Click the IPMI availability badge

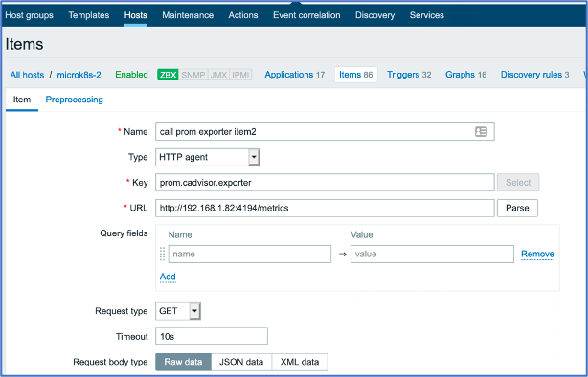click(240, 75)
